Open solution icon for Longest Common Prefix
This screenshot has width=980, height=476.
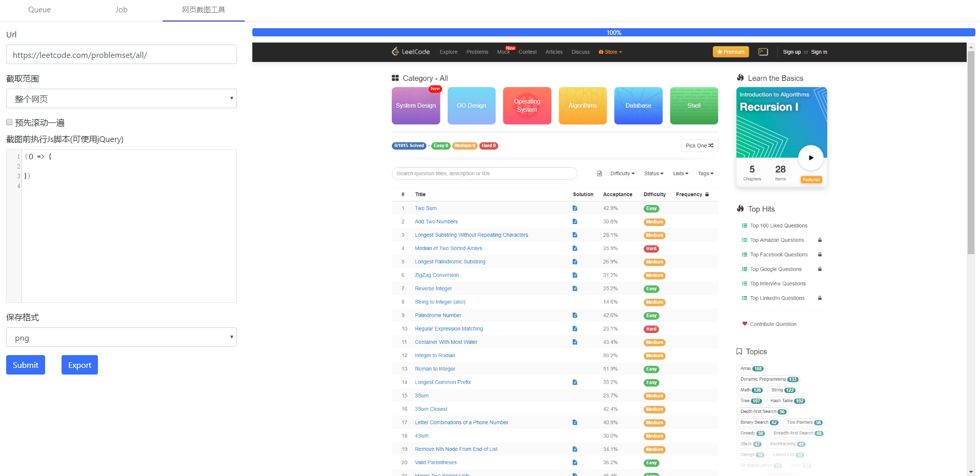575,382
